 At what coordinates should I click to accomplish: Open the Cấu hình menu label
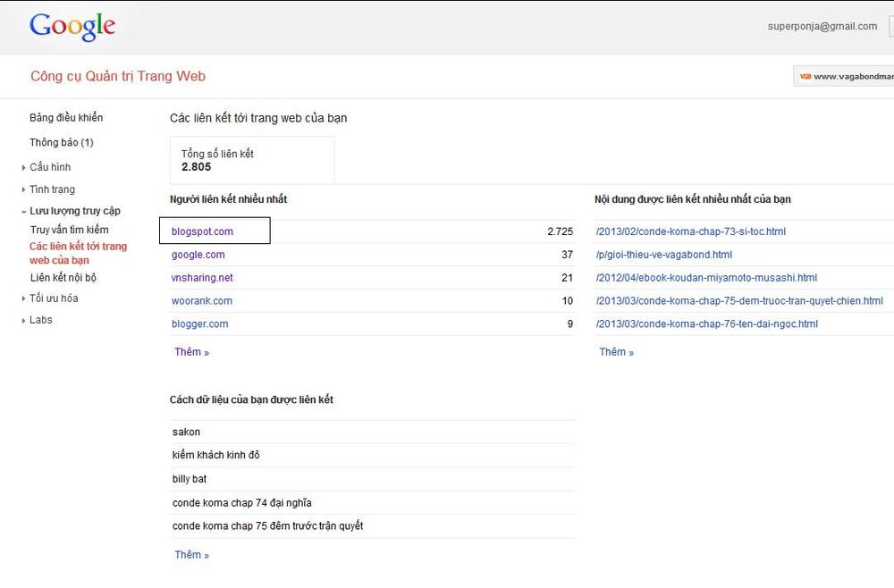(50, 167)
